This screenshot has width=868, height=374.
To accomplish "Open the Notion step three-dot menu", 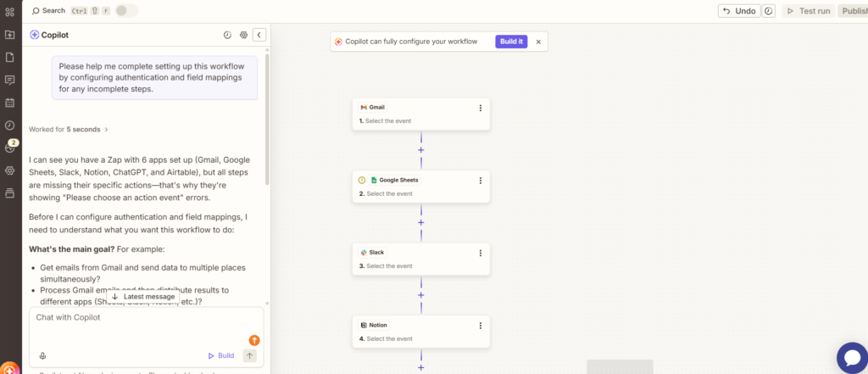I will (481, 326).
